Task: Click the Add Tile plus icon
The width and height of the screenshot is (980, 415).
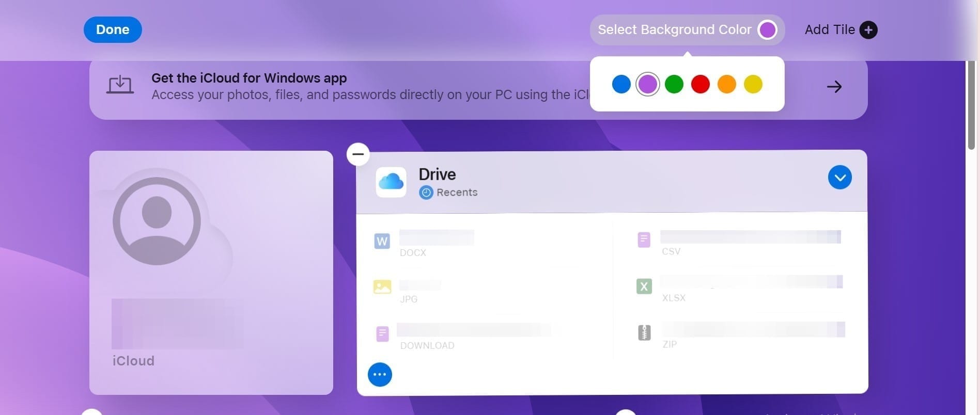Action: (x=868, y=30)
